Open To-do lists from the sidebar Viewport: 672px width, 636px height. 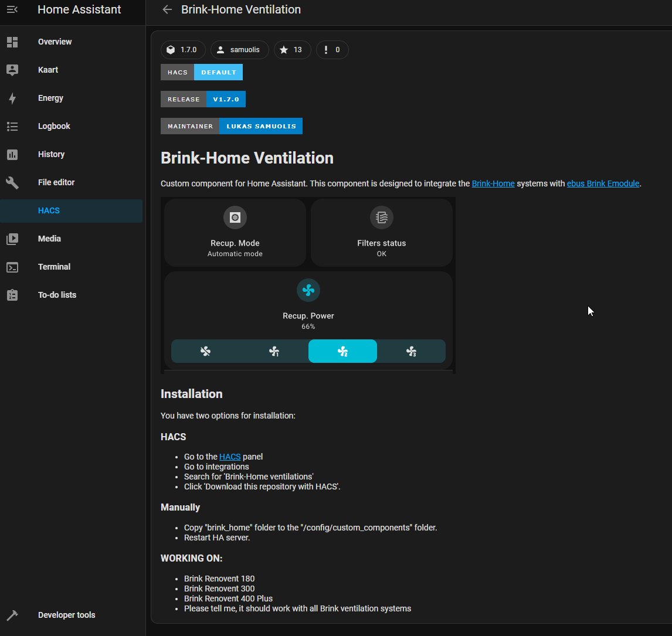click(71, 295)
